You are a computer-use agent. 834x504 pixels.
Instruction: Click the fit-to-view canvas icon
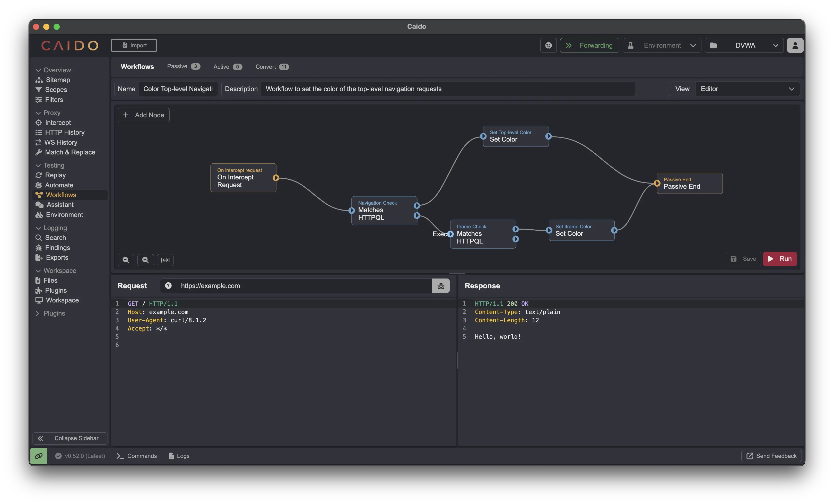tap(165, 260)
